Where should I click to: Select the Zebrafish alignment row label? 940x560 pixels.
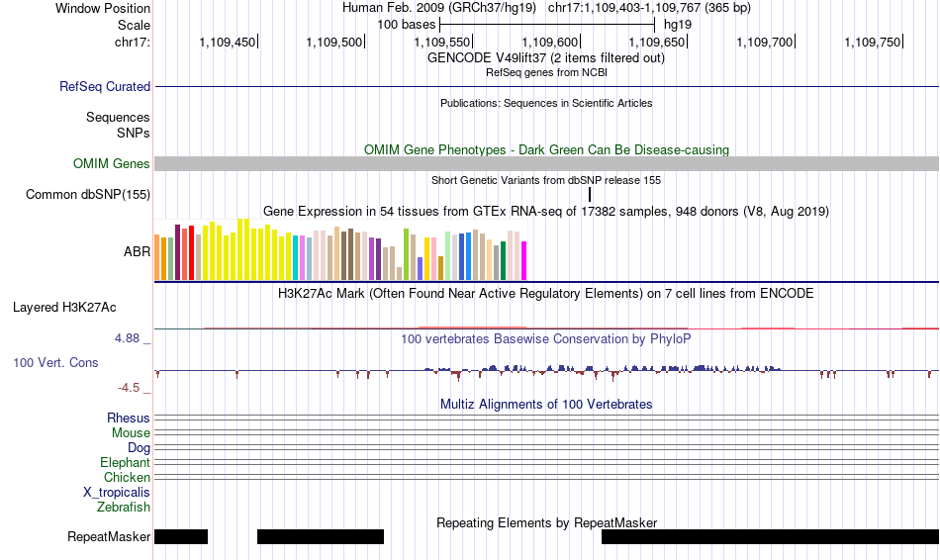[124, 507]
